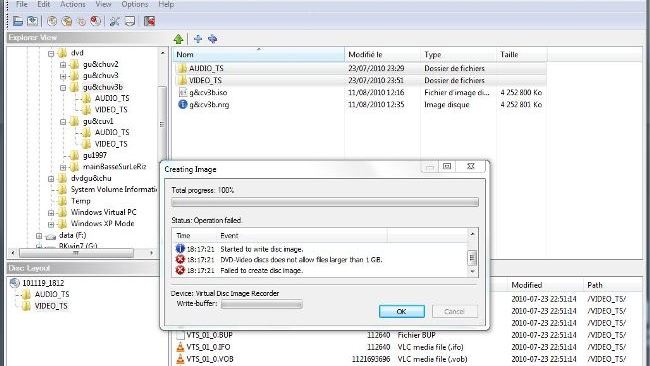Open the File menu

(22, 4)
